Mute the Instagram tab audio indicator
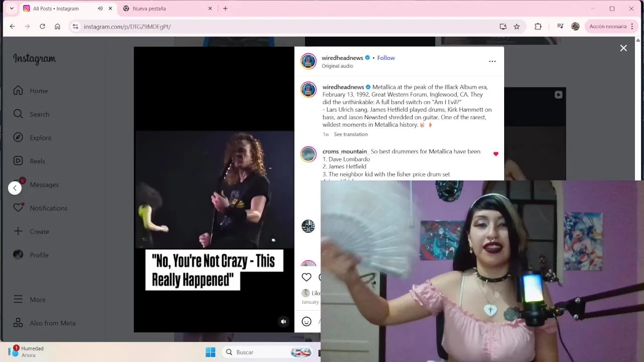 coord(100,9)
